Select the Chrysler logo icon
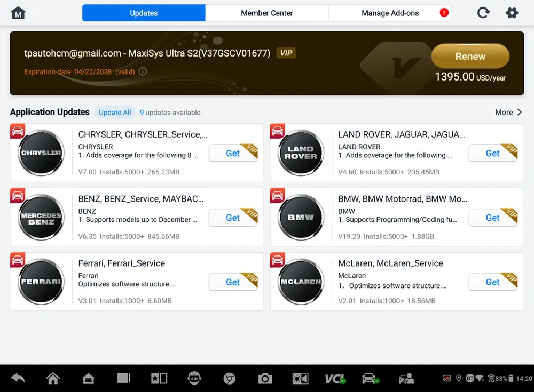This screenshot has width=534, height=392. pos(41,153)
